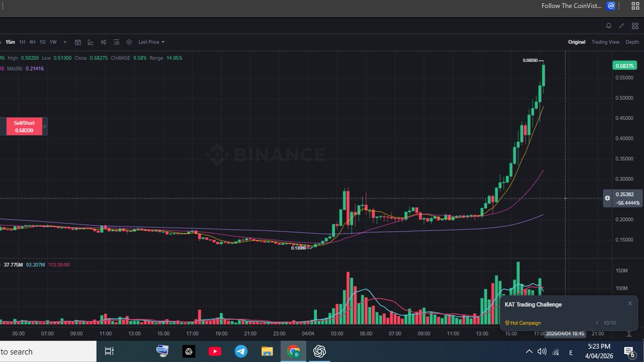This screenshot has width=644, height=362.
Task: Collapse chart with the shrink arrows icon
Action: coord(621,25)
